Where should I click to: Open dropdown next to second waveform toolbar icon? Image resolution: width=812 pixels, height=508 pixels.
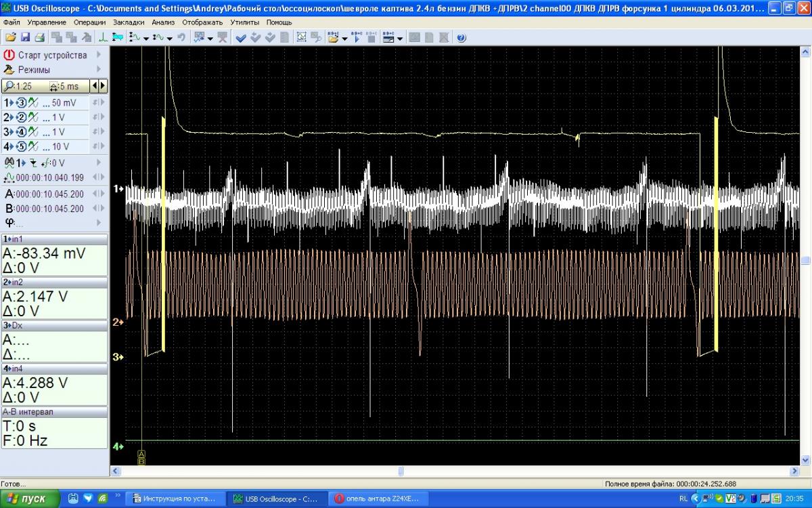point(169,38)
